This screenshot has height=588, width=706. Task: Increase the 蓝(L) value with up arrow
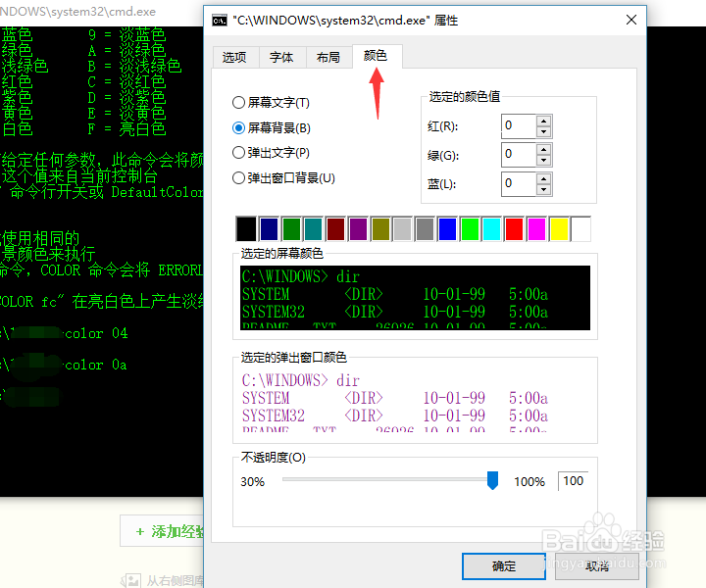point(544,179)
